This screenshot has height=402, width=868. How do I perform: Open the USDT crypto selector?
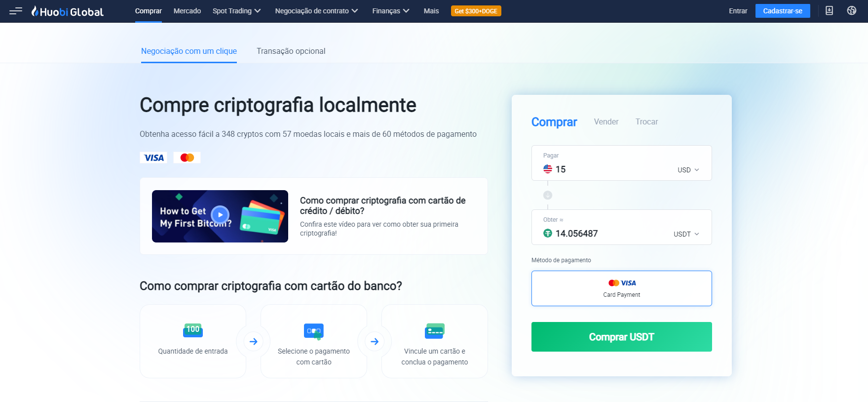tap(686, 234)
